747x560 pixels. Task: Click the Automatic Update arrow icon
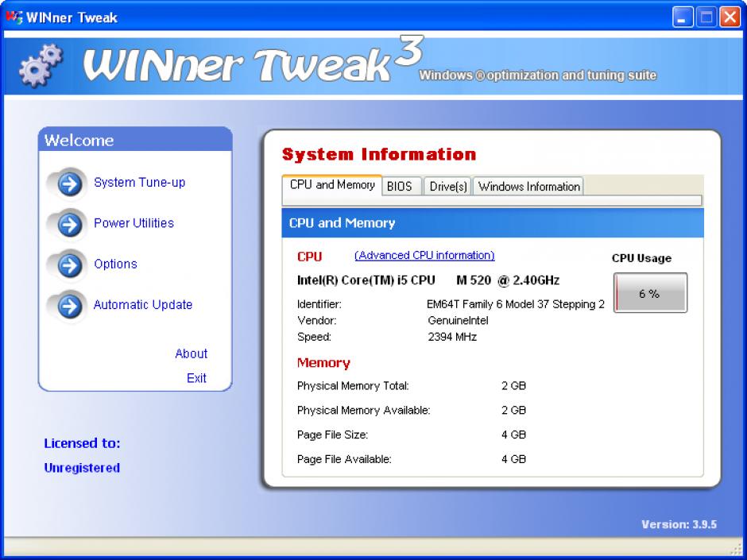click(70, 306)
